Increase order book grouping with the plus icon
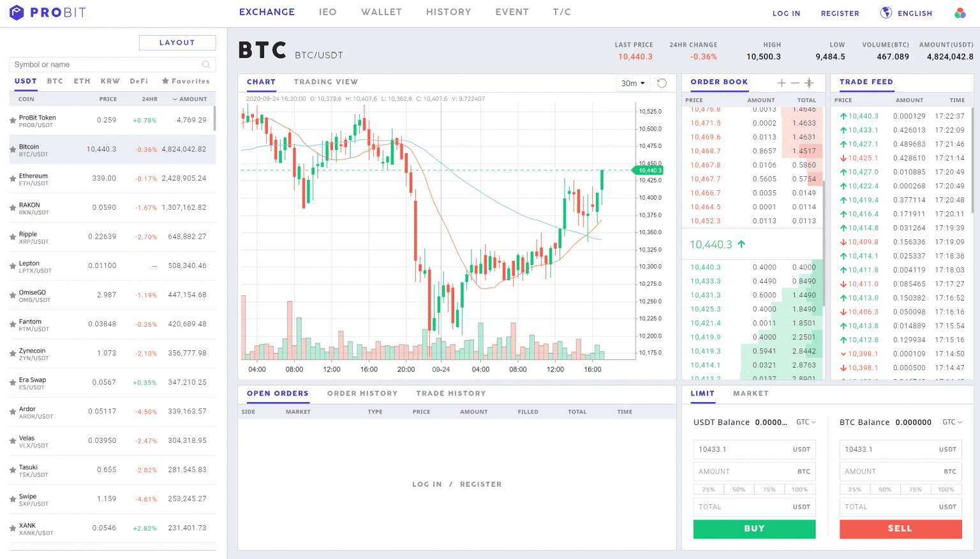The image size is (980, 559). point(782,83)
